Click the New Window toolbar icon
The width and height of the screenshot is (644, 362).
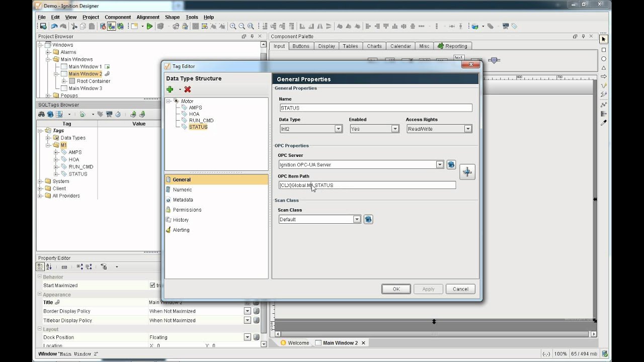(134, 26)
